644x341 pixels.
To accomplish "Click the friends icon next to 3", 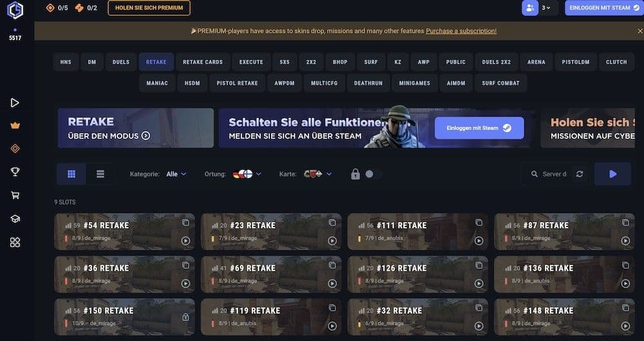I will tap(530, 8).
